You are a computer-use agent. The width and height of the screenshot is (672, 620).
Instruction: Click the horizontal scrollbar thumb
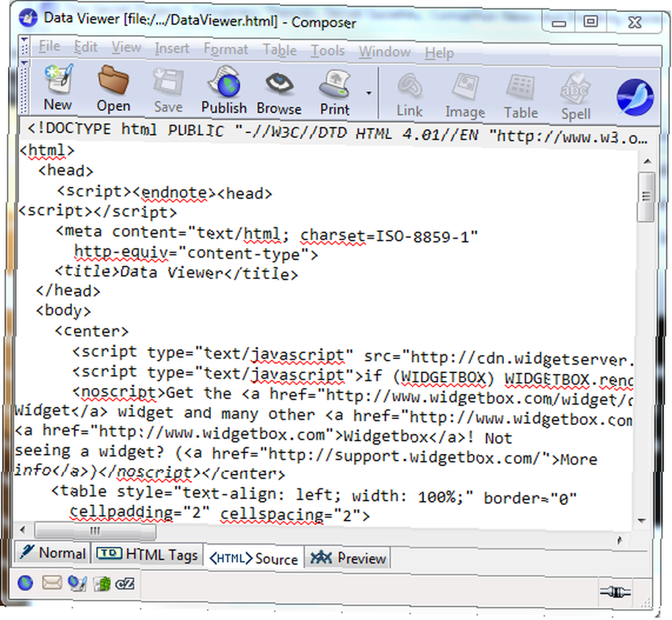(x=95, y=531)
